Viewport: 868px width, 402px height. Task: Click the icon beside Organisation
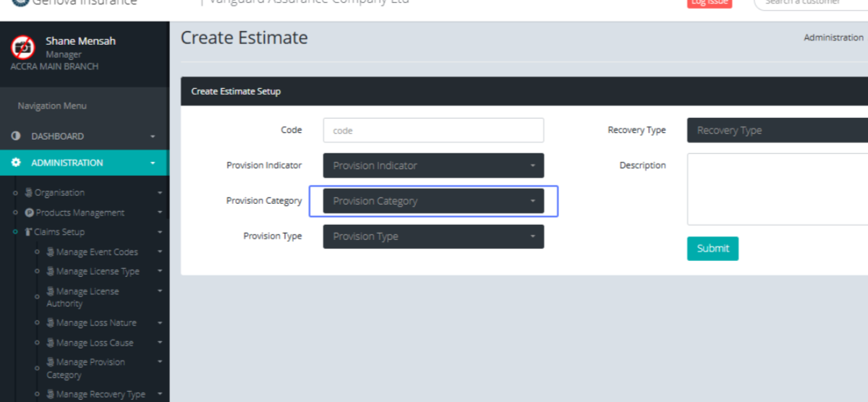(29, 193)
